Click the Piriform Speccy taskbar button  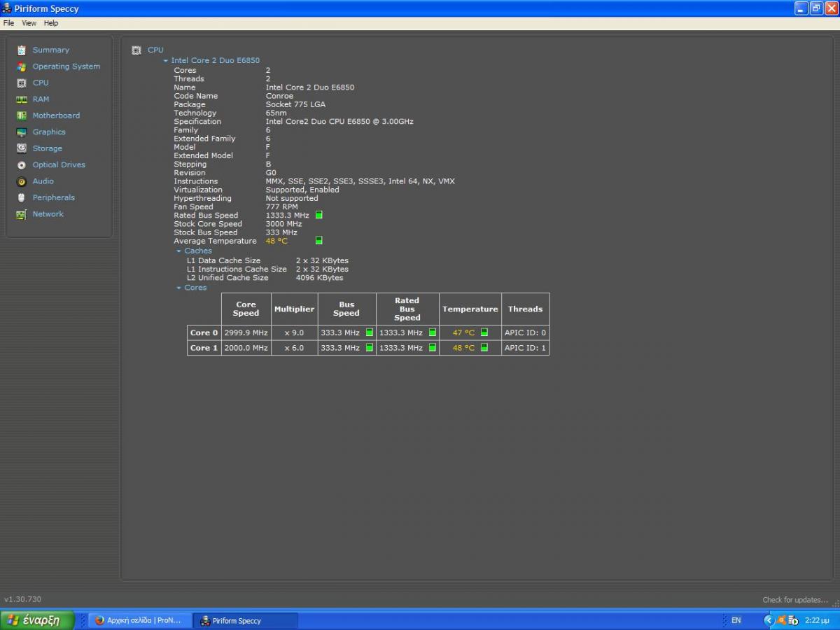click(246, 620)
